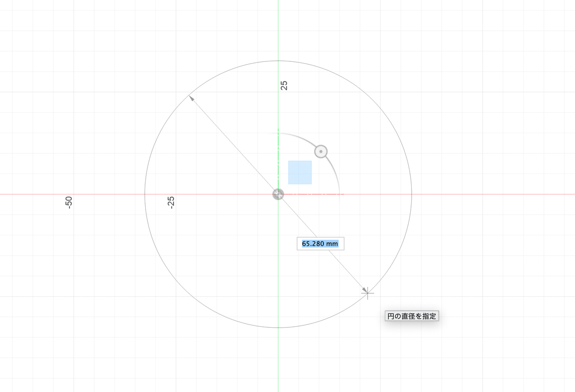This screenshot has width=575, height=392.
Task: Click the axis label -50
Action: coord(69,202)
